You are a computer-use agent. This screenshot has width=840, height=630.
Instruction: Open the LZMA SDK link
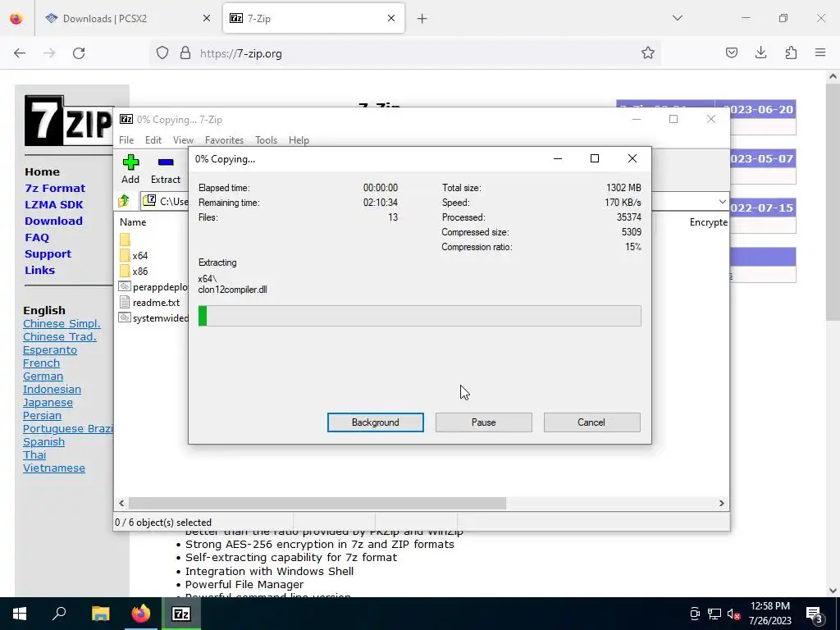coord(53,204)
